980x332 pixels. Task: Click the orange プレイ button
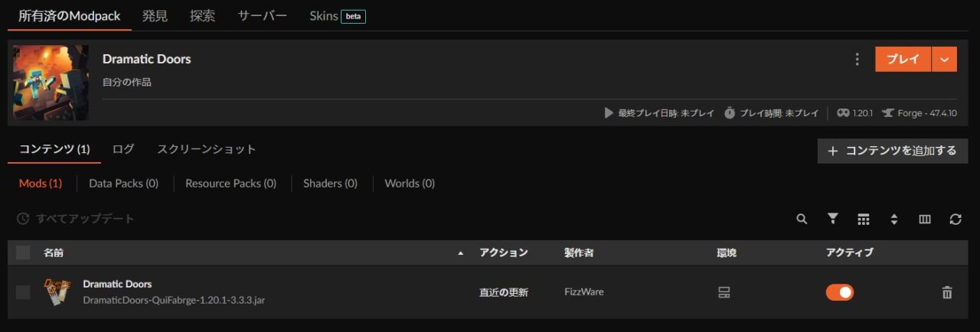[x=903, y=59]
